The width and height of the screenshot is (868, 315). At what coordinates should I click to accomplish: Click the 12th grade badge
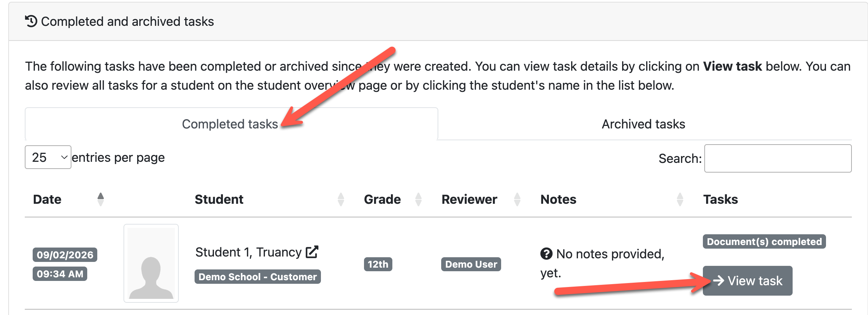coord(378,264)
